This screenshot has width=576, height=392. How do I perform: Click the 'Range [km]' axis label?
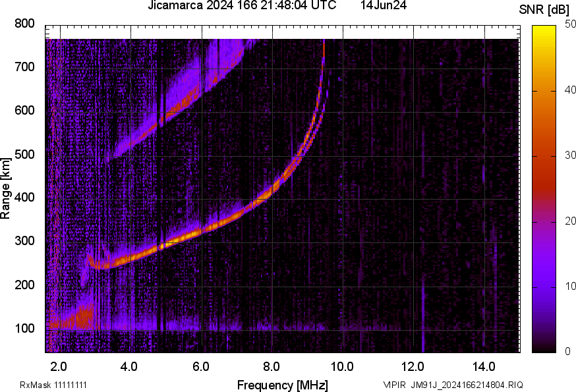5,188
